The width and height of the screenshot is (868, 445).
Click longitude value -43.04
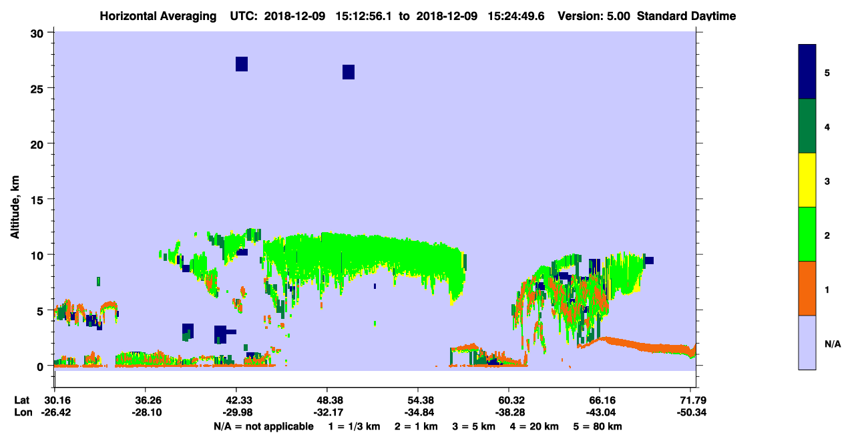coord(600,413)
